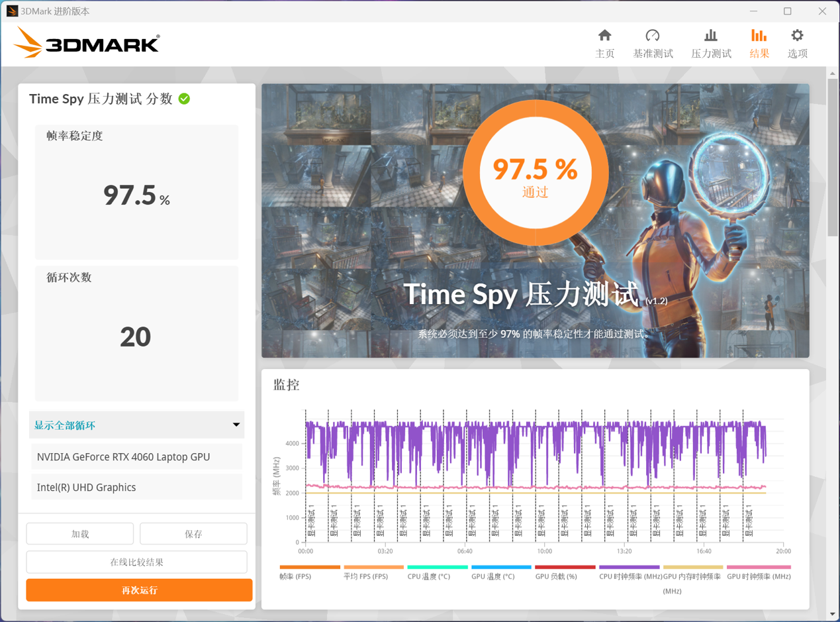The height and width of the screenshot is (622, 840).
Task: Select Intel(R) UHD Graphics entry
Action: click(136, 488)
